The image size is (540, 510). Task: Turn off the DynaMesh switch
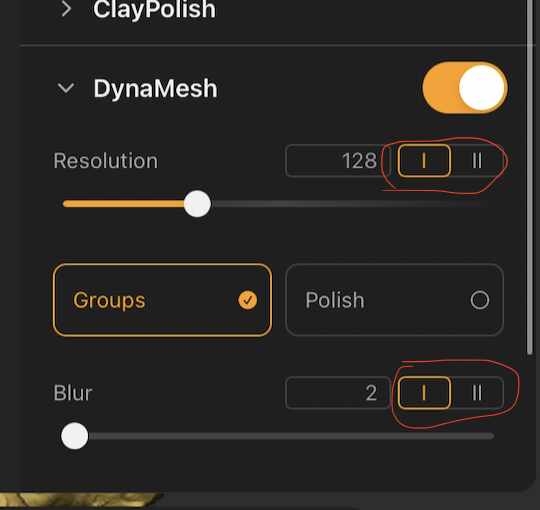[x=465, y=88]
